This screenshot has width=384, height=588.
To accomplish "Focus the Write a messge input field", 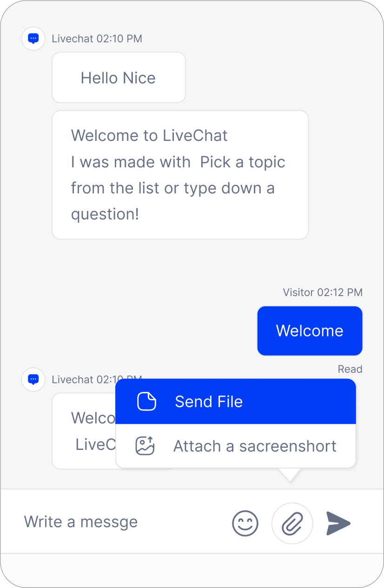I will click(x=81, y=522).
